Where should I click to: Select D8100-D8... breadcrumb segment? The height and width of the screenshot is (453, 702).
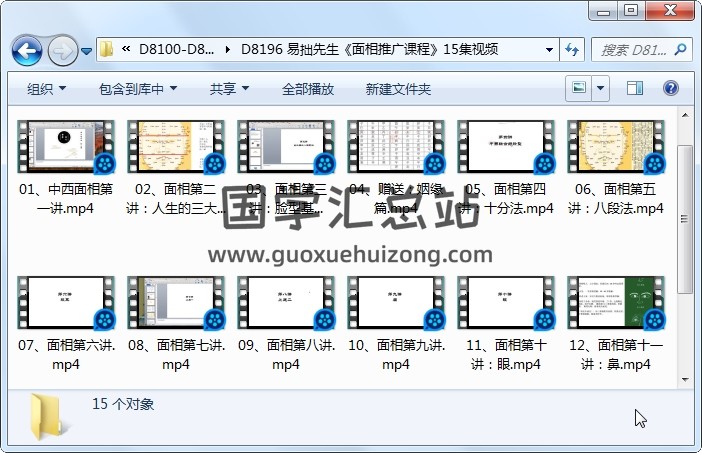pyautogui.click(x=176, y=49)
